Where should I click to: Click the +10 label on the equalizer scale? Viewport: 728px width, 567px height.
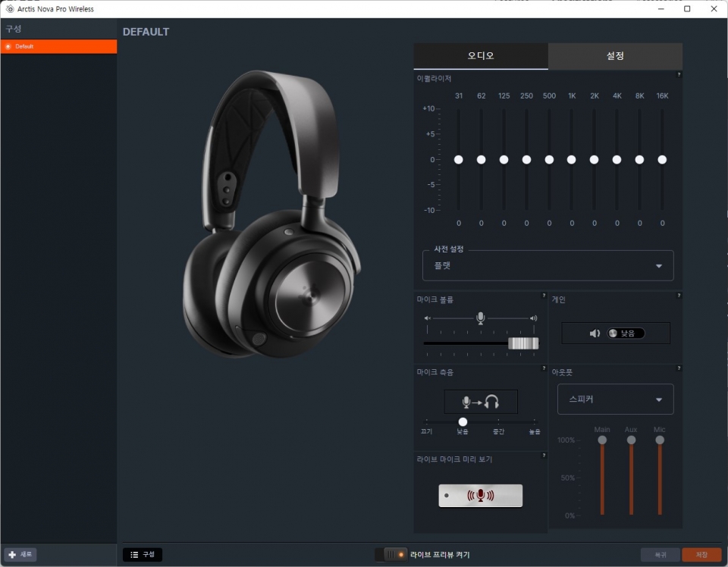pos(428,108)
